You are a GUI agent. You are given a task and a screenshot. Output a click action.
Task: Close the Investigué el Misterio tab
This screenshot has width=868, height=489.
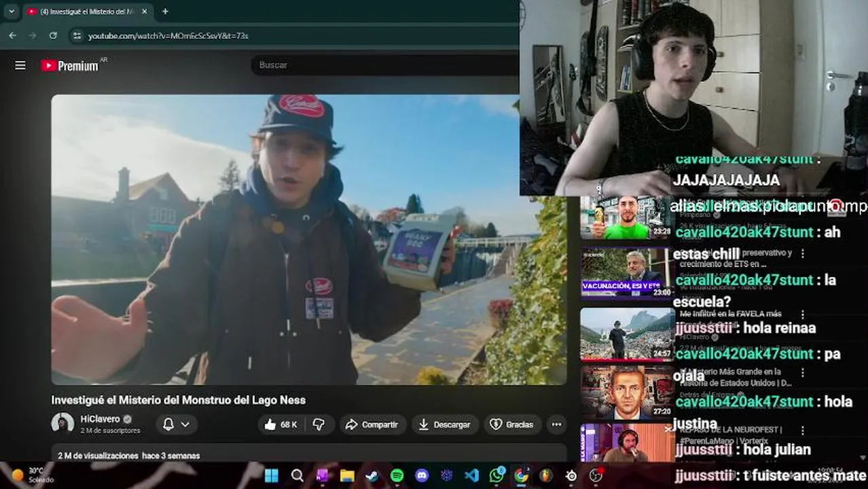[144, 12]
